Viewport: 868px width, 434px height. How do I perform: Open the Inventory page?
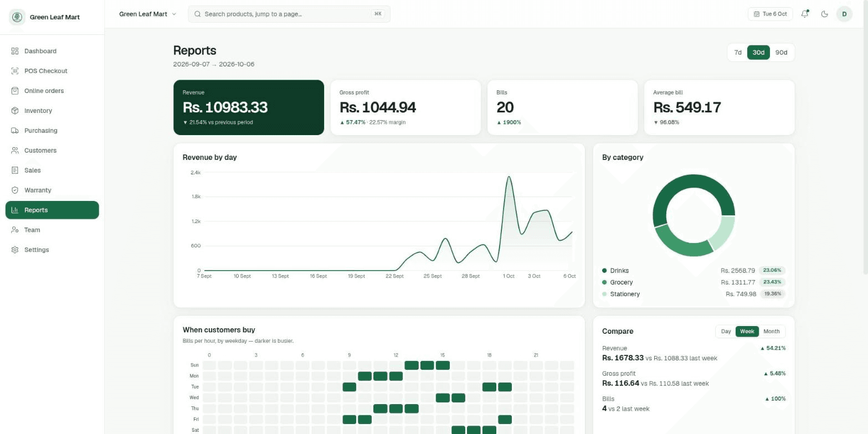52,111
